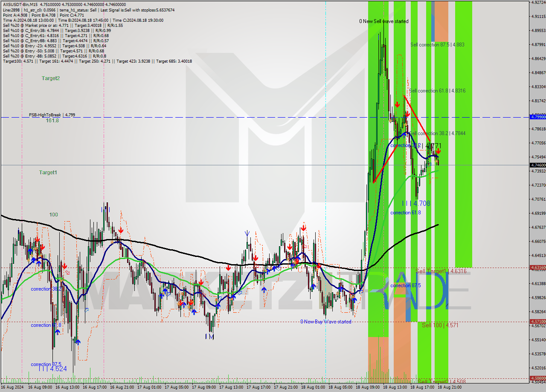Click the 4.87991 price axis label
546x392 pixels.
point(539,45)
